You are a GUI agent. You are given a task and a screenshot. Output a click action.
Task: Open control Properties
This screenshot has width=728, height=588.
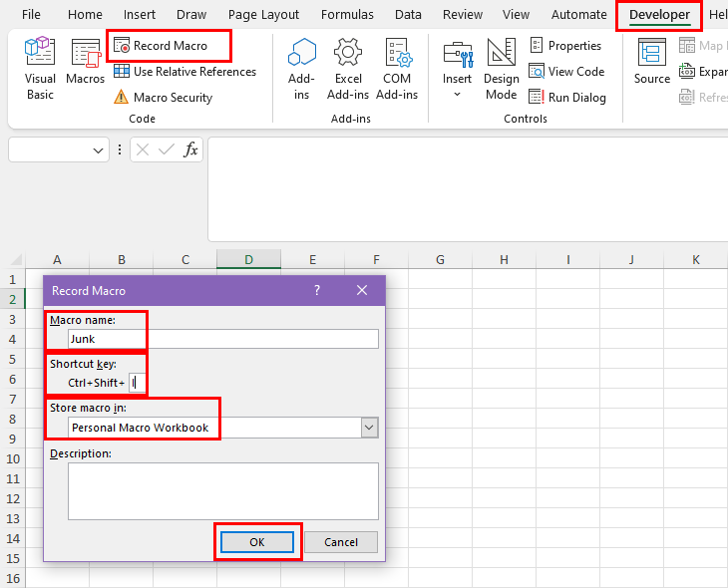point(565,46)
